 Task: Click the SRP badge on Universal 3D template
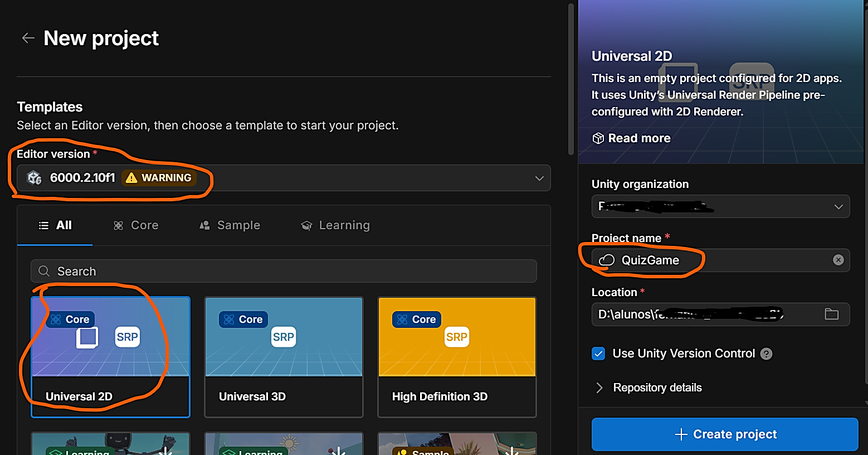(284, 337)
